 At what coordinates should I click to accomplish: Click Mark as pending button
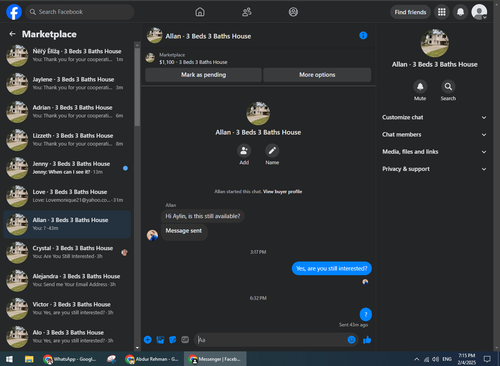[203, 75]
